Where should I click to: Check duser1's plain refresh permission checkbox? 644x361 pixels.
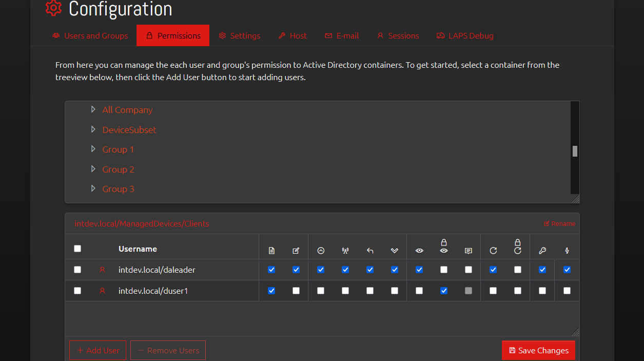click(493, 291)
